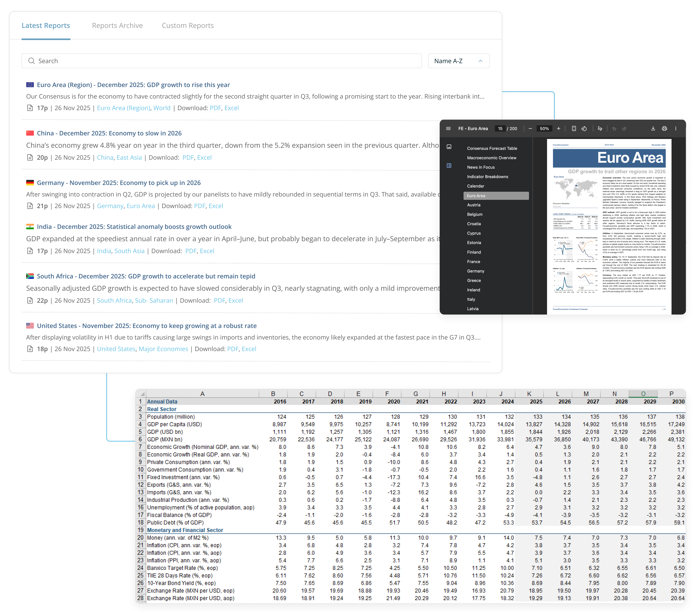Activate the draw annotation tool
Image resolution: width=693 pixels, height=616 pixels.
[x=600, y=128]
